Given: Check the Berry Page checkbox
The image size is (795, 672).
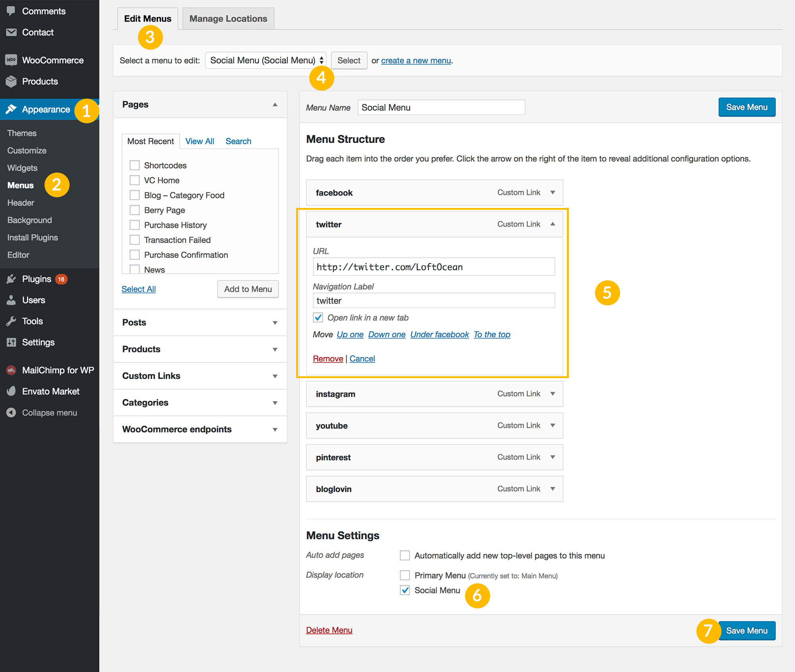Looking at the screenshot, I should tap(135, 210).
